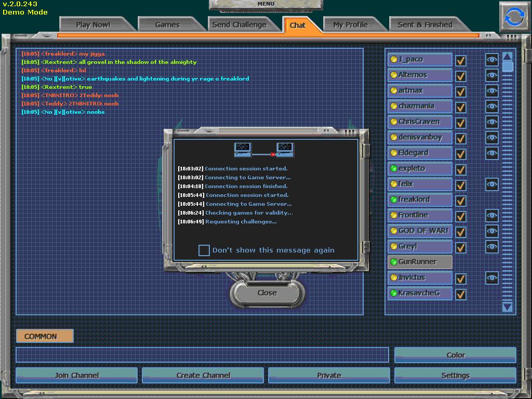The width and height of the screenshot is (532, 399).
Task: Enable "Don't show this message again" checkbox
Action: 204,250
